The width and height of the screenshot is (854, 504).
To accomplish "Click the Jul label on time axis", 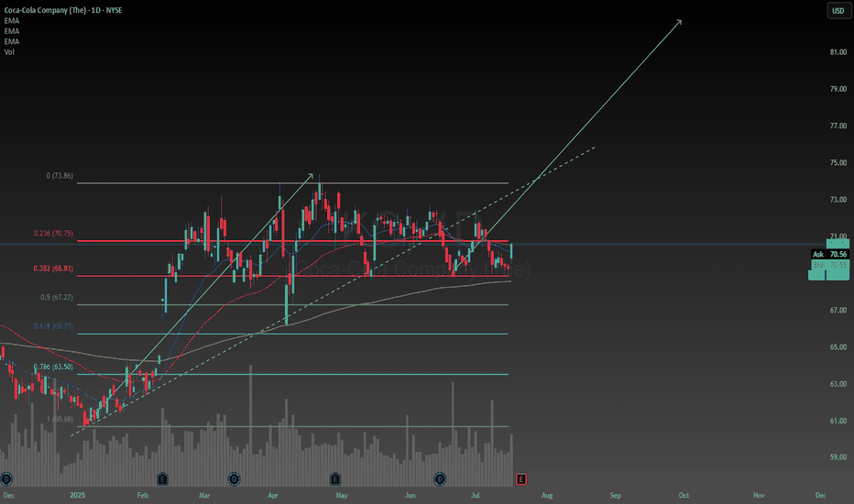I will coord(476,495).
